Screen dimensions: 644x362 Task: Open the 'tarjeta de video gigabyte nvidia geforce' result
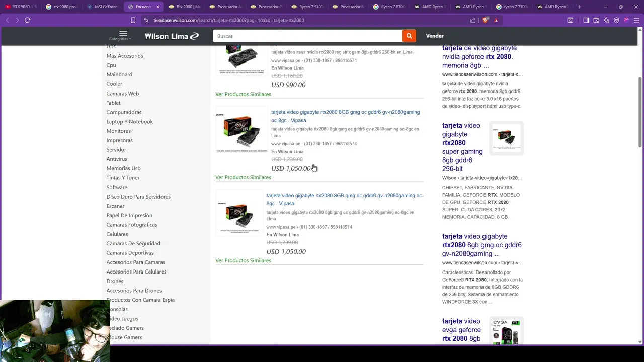coord(479,57)
